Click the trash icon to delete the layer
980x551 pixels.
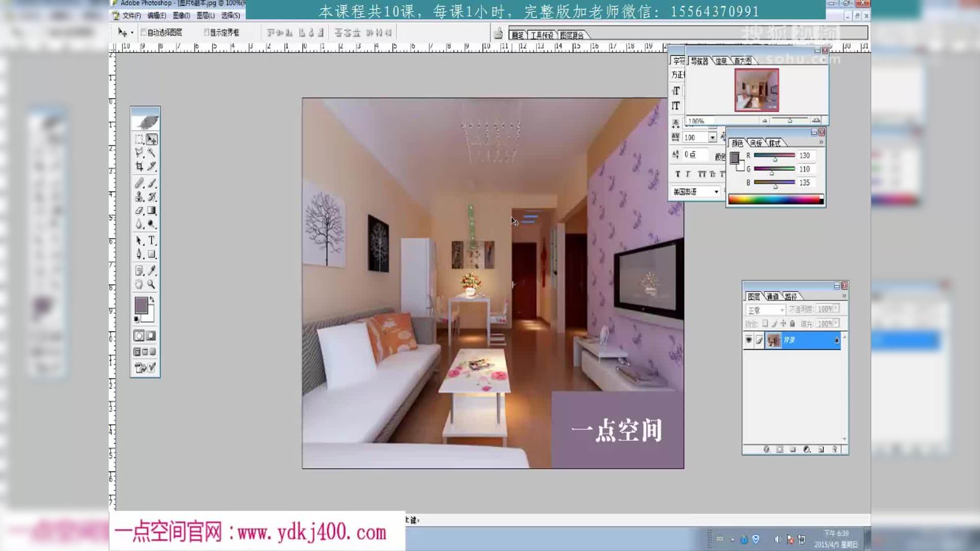(836, 449)
